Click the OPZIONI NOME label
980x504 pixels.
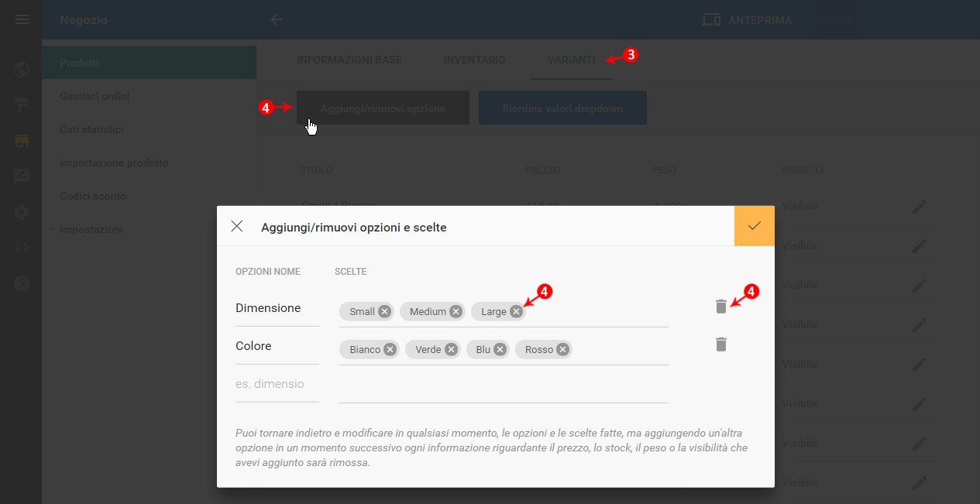268,272
